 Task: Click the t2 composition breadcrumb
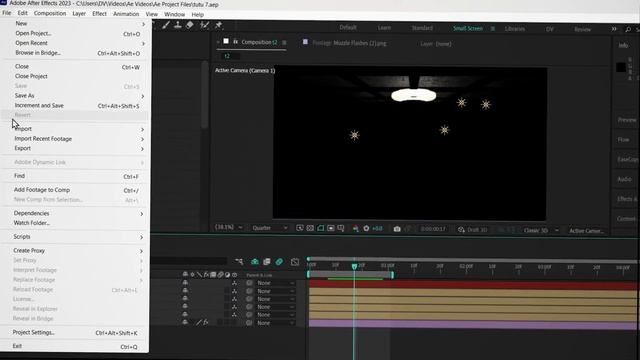(x=227, y=56)
